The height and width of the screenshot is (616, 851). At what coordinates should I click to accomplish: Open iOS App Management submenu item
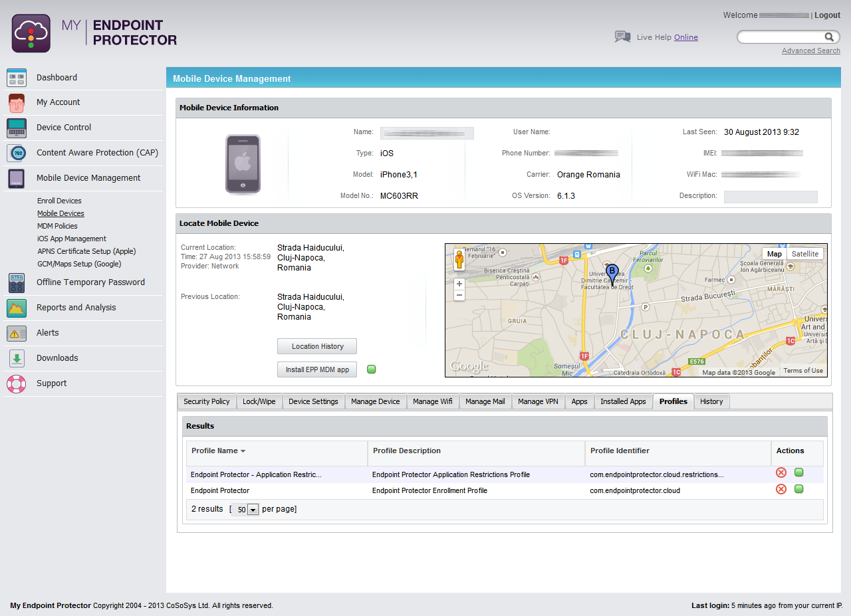72,239
